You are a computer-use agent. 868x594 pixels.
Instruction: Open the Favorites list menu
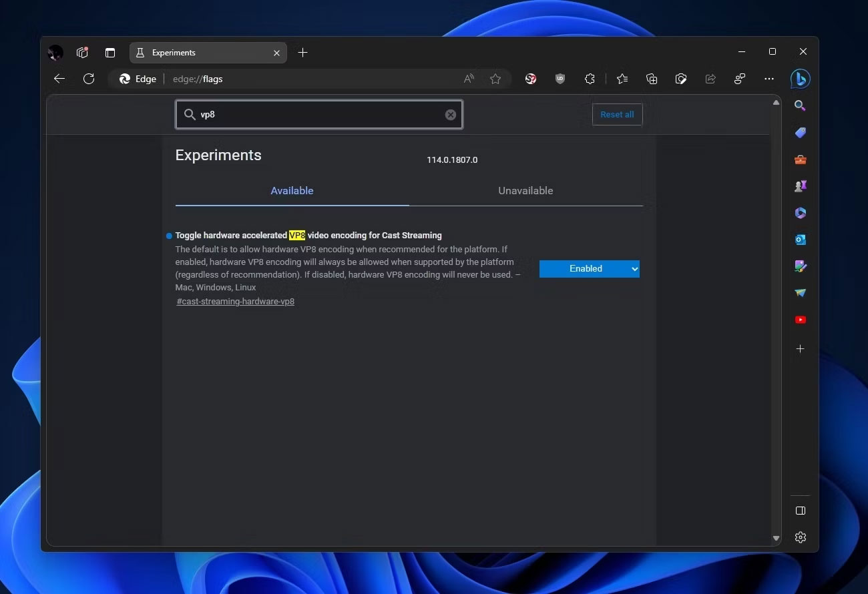tap(622, 79)
